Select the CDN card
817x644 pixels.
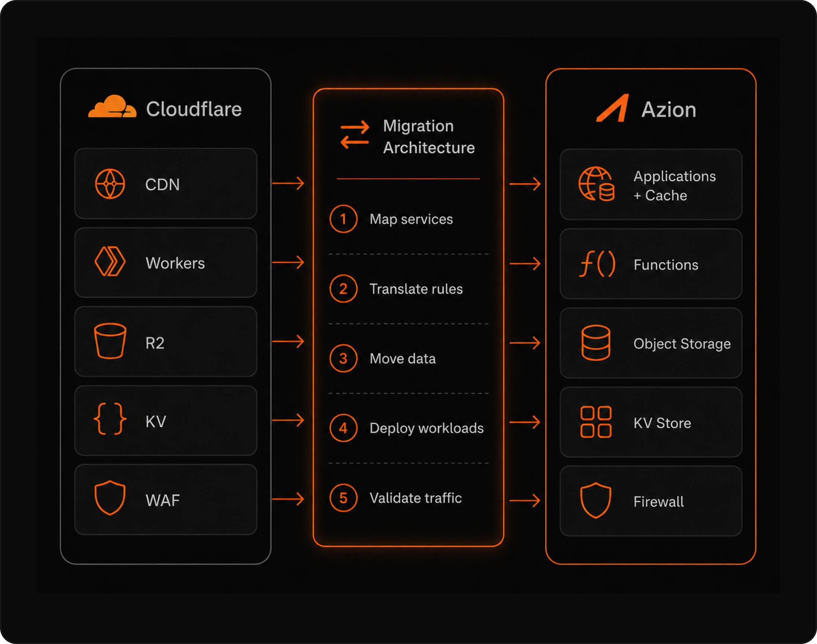(166, 184)
